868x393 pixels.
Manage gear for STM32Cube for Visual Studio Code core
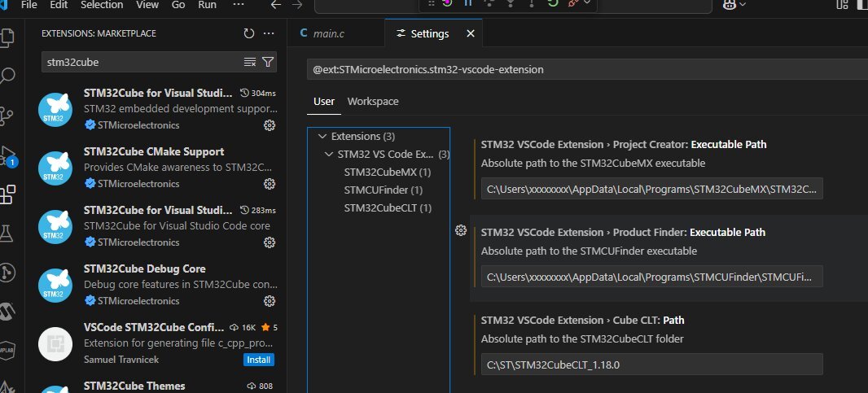click(x=269, y=242)
